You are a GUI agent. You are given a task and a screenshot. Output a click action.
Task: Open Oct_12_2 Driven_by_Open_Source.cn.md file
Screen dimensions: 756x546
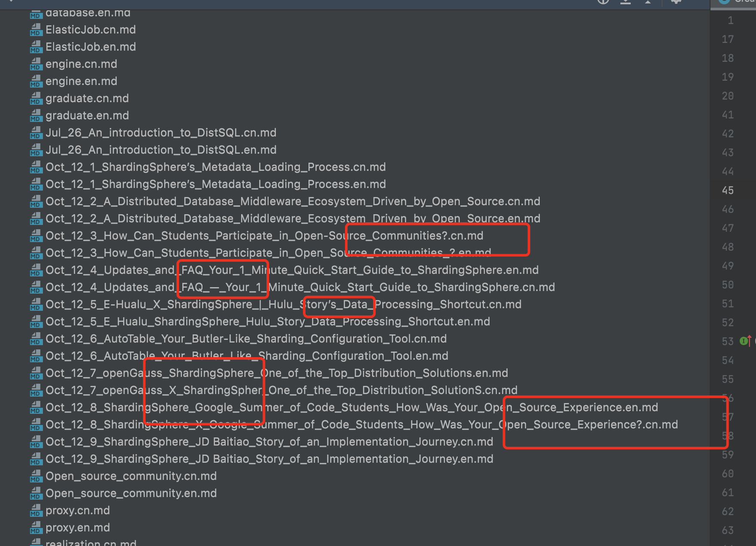point(293,201)
